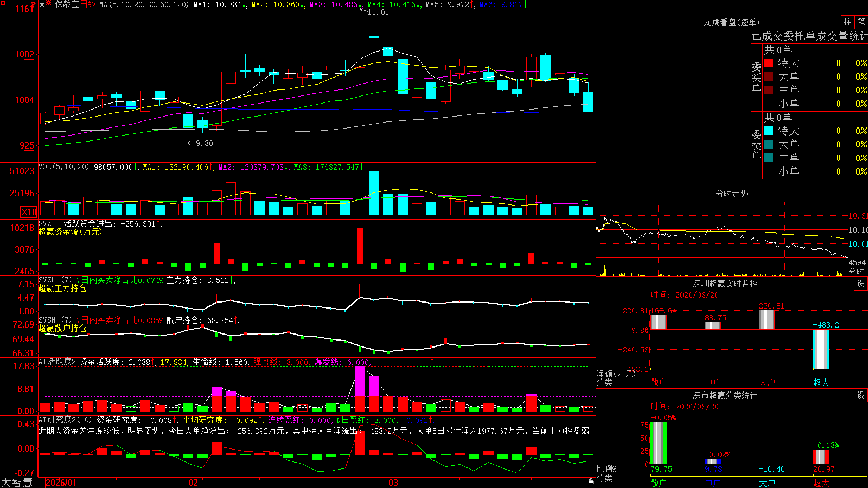Viewport: 868px width, 488px height.
Task: Click the 强势线: 3.000 label
Action: [x=282, y=362]
